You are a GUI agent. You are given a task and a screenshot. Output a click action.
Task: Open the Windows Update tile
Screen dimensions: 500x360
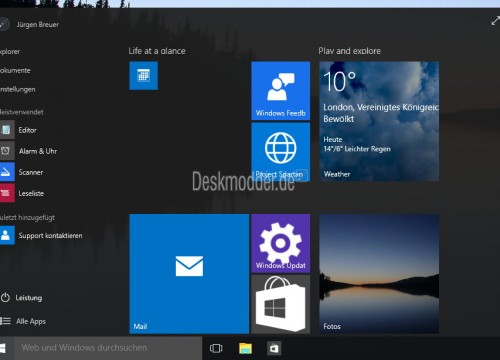280,243
